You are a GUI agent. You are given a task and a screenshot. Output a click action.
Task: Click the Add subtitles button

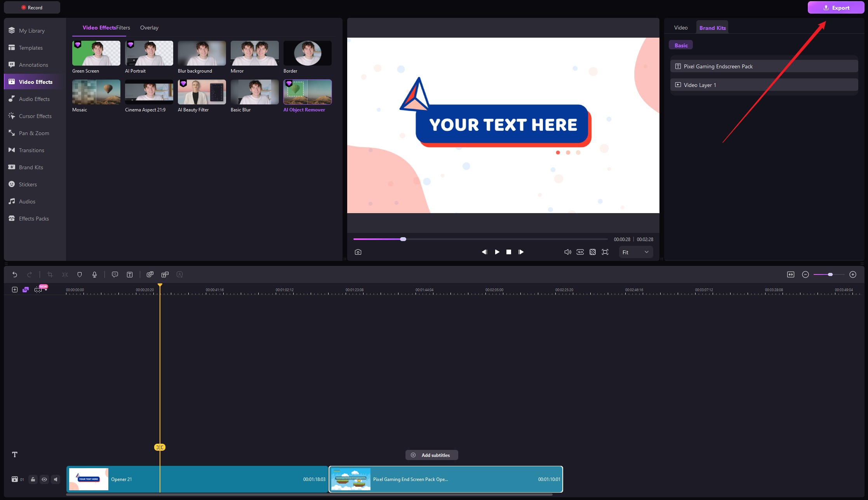[431, 455]
